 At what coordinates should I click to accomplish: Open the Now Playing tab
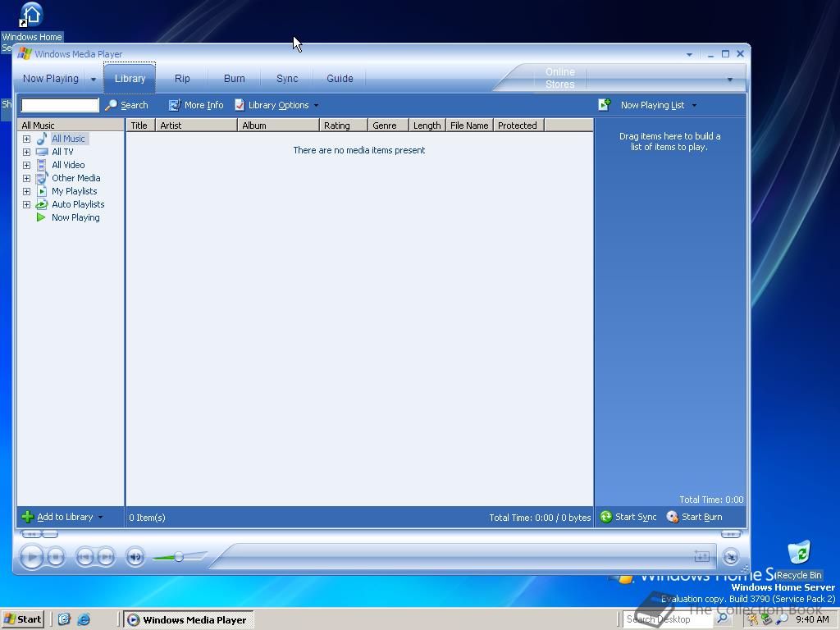[x=50, y=78]
